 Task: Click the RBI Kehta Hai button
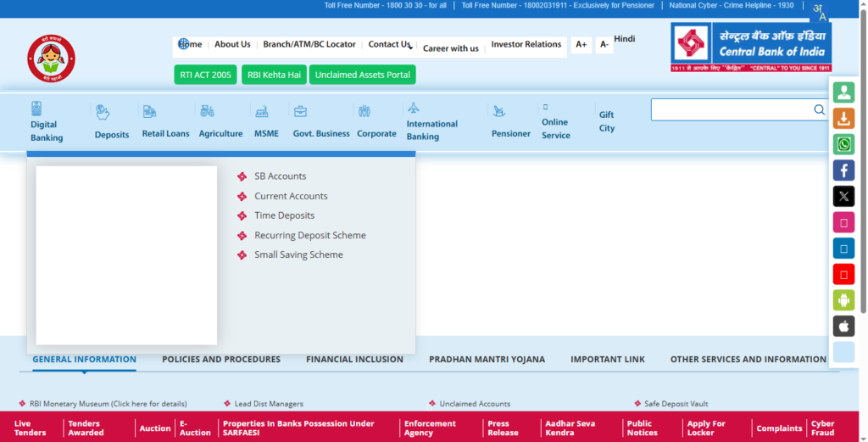274,75
